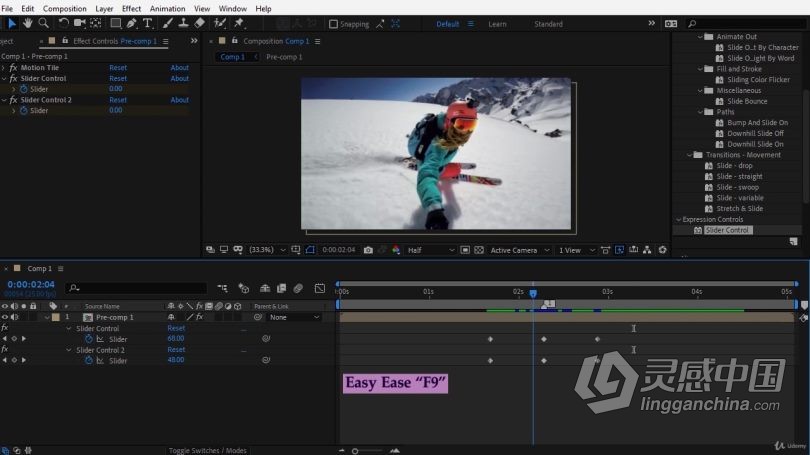Click the timeline layer search field
This screenshot has height=455, width=810.
(x=137, y=288)
